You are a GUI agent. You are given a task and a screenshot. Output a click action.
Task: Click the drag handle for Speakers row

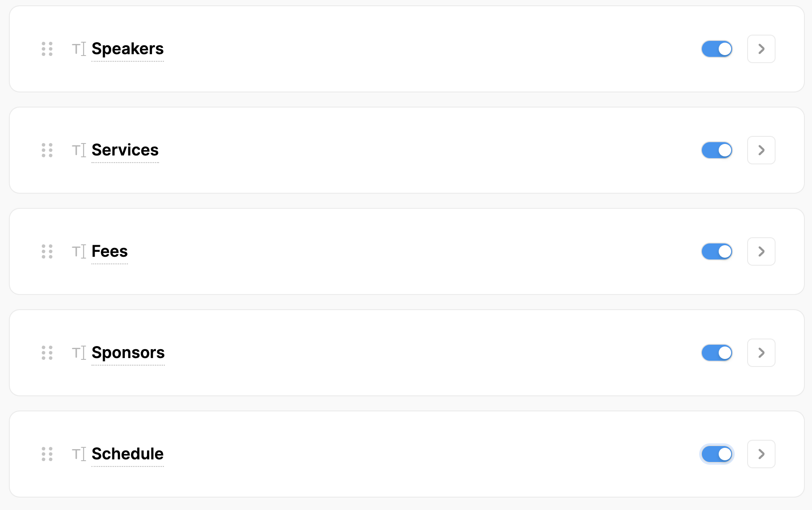click(x=47, y=49)
